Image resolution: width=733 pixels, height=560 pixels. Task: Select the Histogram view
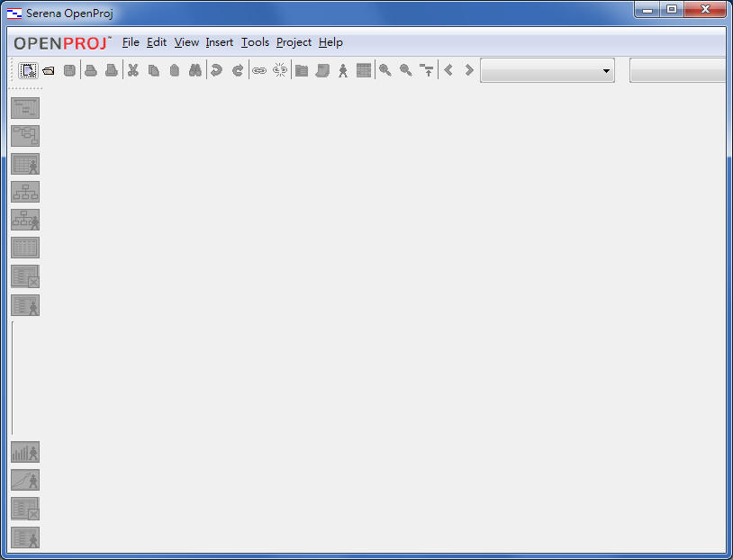pos(24,452)
